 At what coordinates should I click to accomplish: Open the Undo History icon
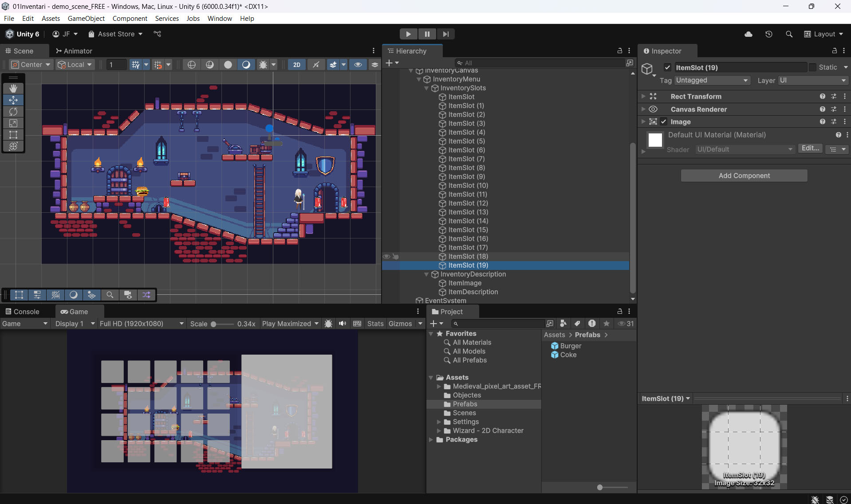click(x=769, y=34)
